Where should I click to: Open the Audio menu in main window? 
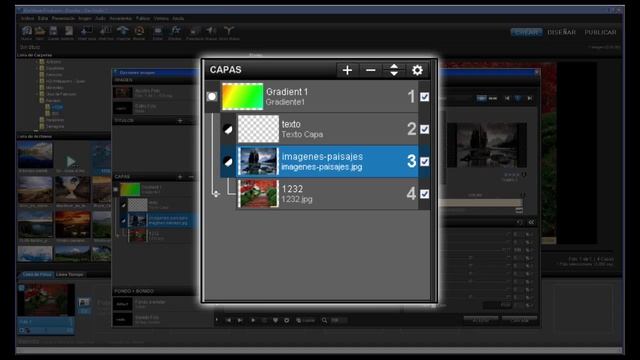[x=100, y=18]
